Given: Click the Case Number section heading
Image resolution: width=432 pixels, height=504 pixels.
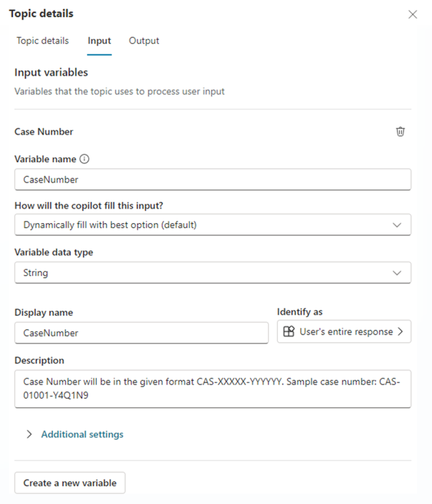Looking at the screenshot, I should [x=44, y=131].
